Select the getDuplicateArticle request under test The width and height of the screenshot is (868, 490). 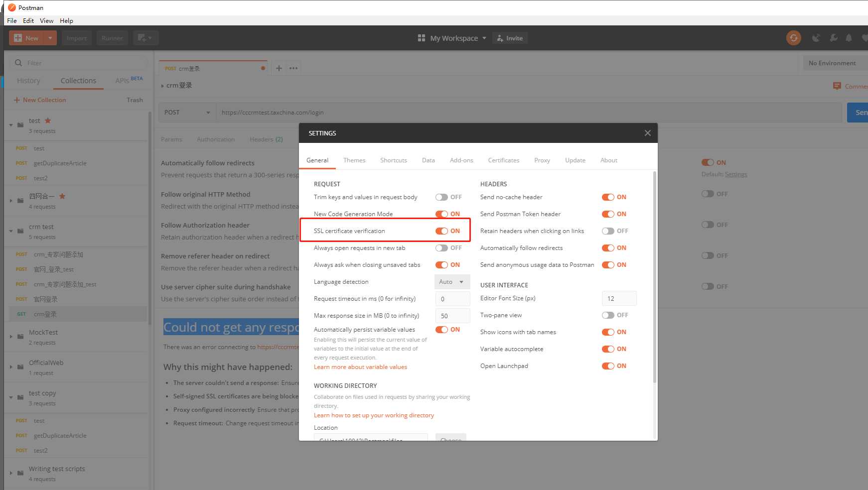[60, 163]
